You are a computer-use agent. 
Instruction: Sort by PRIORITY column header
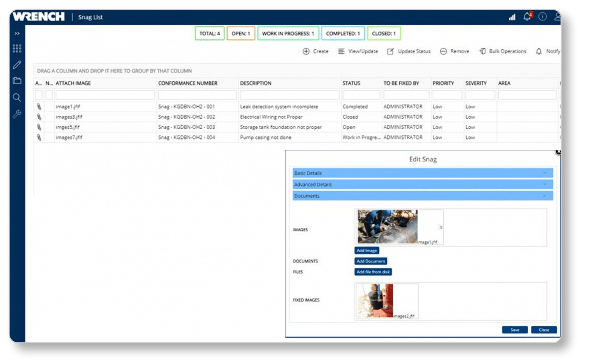coord(443,83)
